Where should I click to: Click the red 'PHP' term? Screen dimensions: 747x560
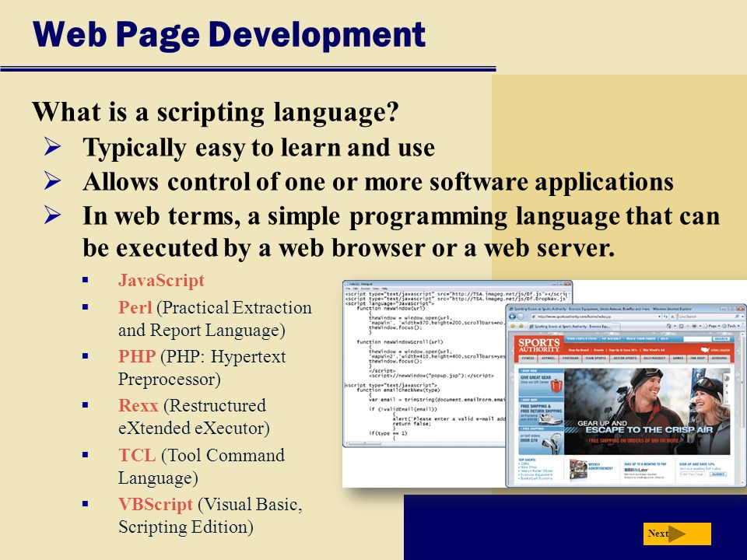tap(137, 356)
